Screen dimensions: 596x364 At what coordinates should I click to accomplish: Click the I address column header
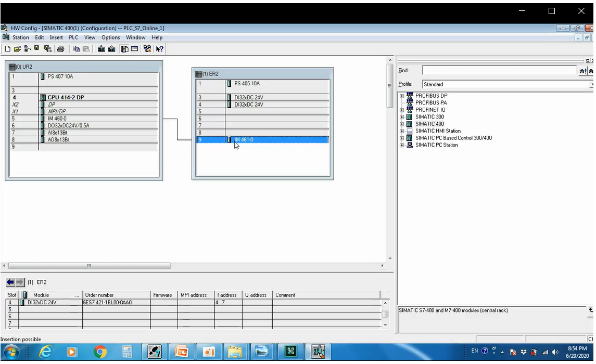click(228, 295)
